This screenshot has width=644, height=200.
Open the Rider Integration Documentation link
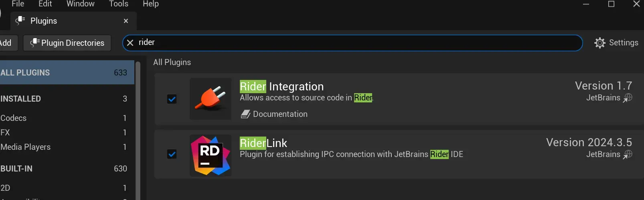(280, 114)
